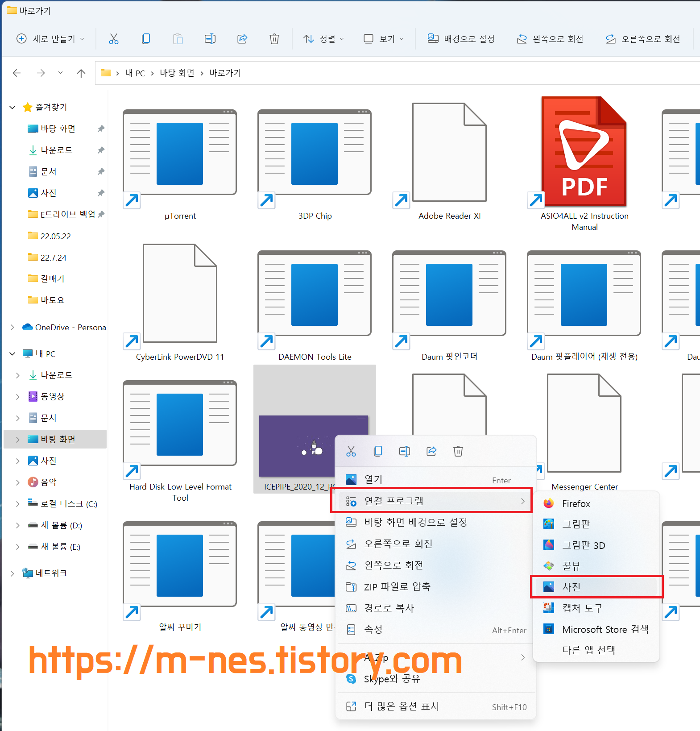
Task: Open with 그림판 from submenu
Action: (x=596, y=524)
